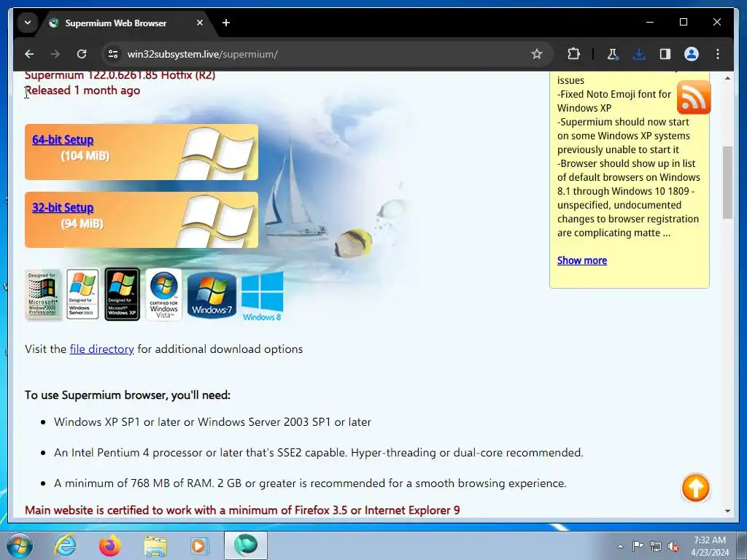
Task: Launch Firefox from the taskbar
Action: pos(110,545)
